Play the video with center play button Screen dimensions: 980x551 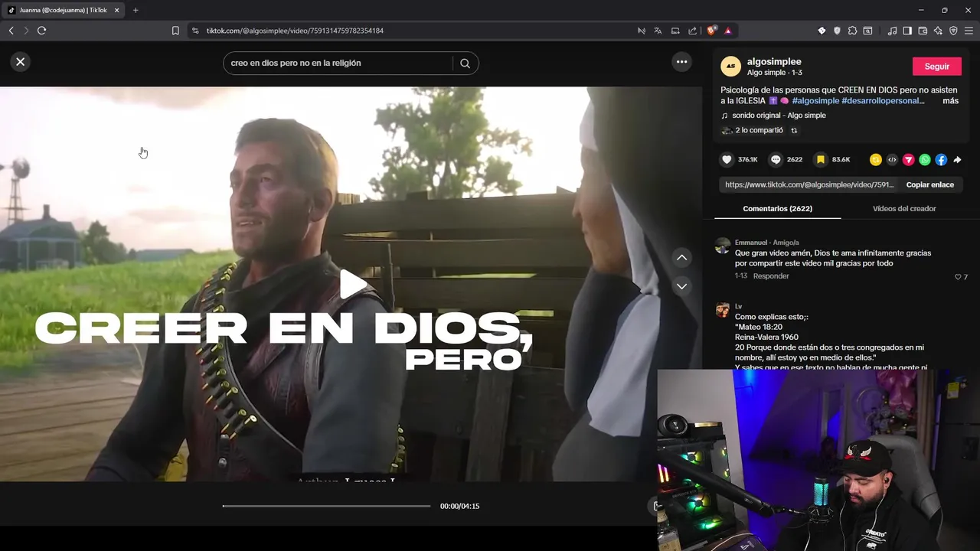(x=352, y=284)
